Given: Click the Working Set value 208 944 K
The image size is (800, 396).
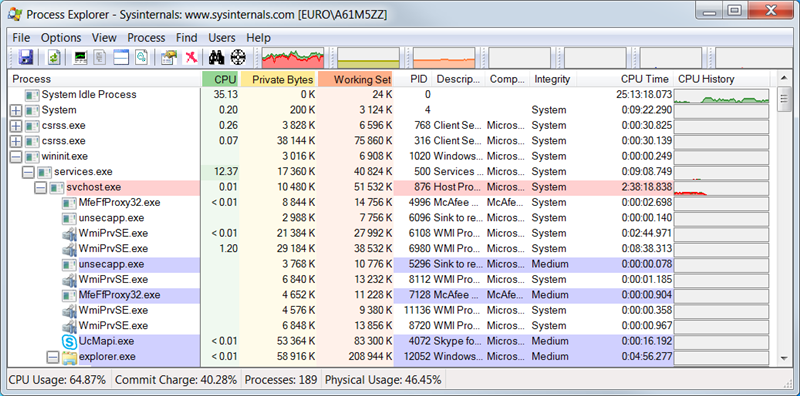Looking at the screenshot, I should pyautogui.click(x=370, y=357).
